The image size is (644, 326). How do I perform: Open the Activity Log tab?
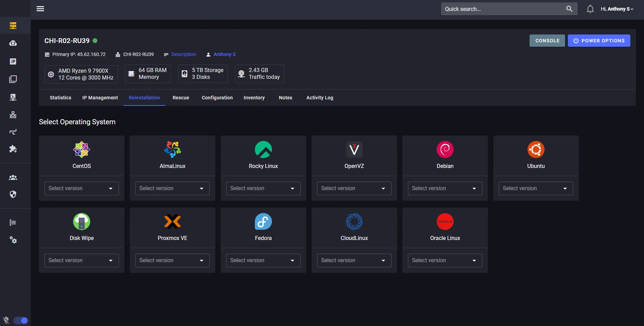320,98
